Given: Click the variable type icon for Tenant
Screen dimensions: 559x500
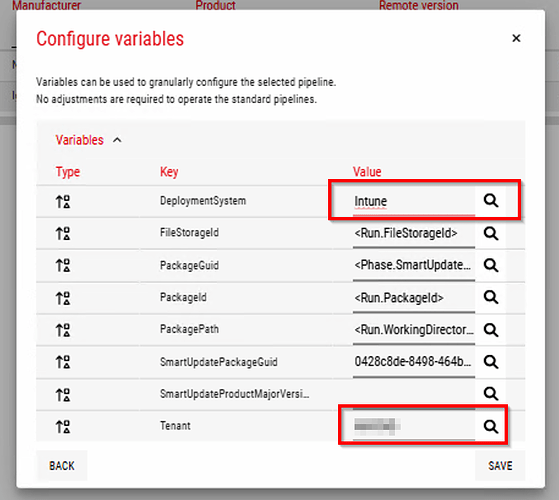Looking at the screenshot, I should 63,427.
